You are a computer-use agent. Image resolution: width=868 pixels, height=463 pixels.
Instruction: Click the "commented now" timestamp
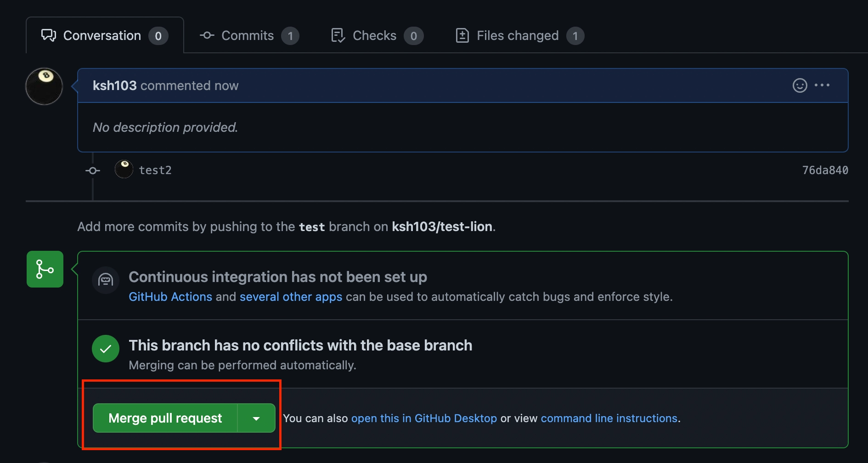[189, 85]
